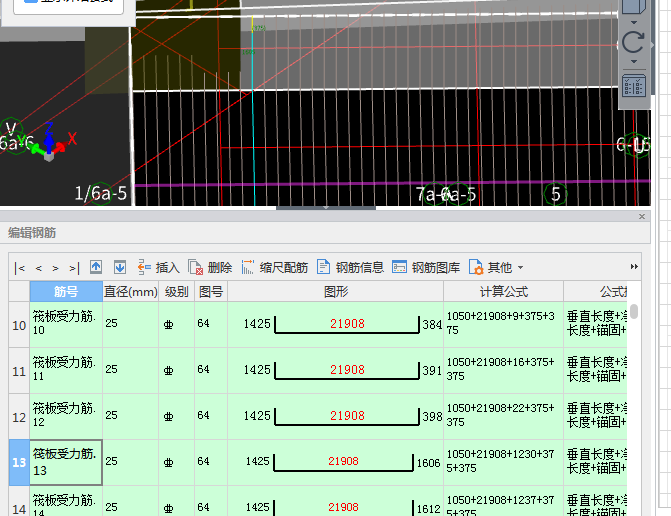Click cell 筏板受力筋.12

tap(66, 416)
